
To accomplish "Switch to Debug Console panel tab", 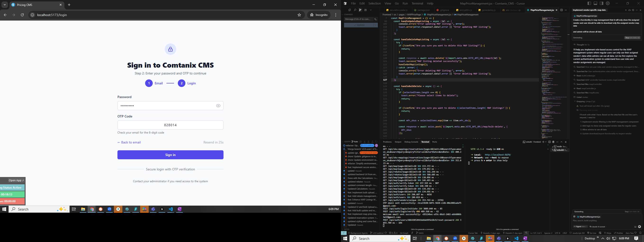I will point(411,142).
